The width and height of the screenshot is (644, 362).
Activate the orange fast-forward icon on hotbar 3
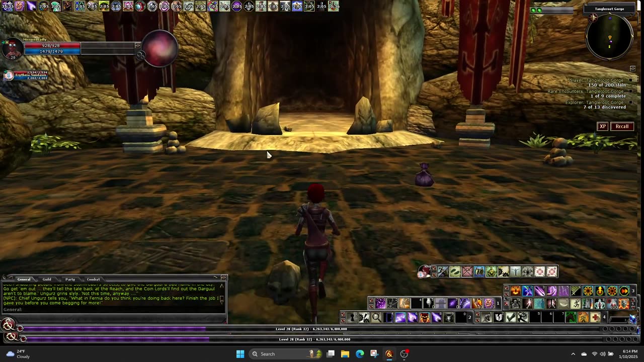tap(624, 291)
